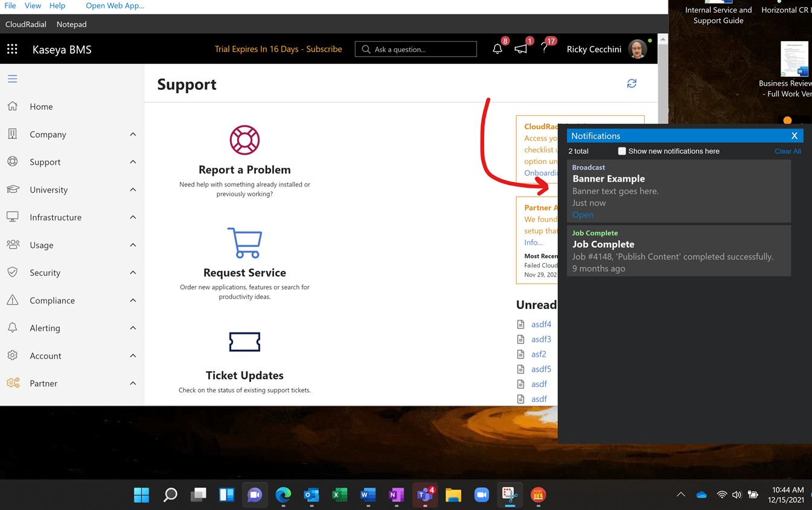Click the question mark help icon
812x510 pixels.
(x=545, y=49)
